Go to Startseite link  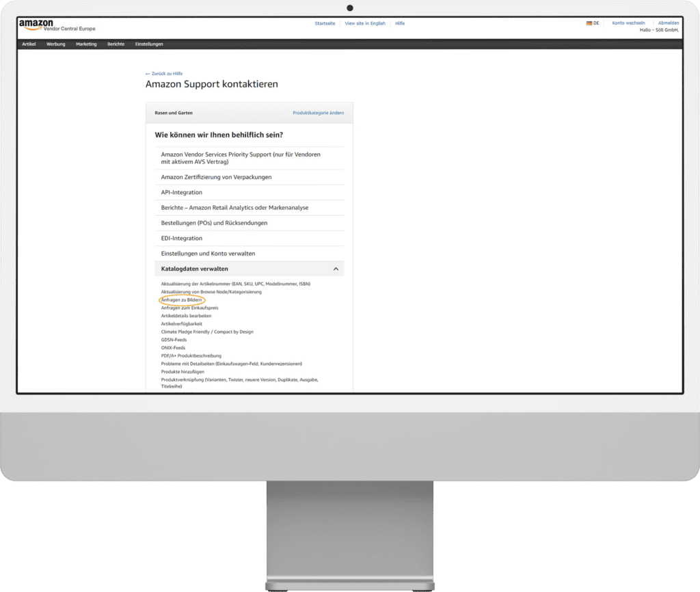[x=325, y=23]
